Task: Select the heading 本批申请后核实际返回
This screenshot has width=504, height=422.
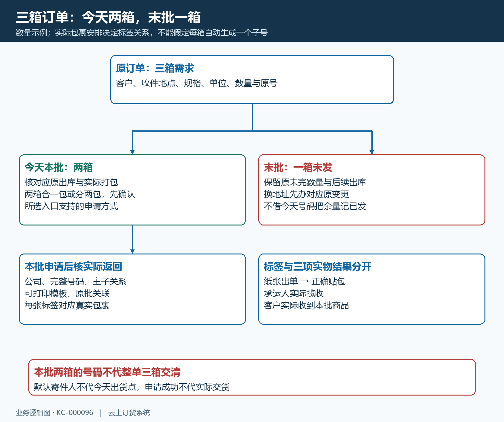Action: [73, 266]
